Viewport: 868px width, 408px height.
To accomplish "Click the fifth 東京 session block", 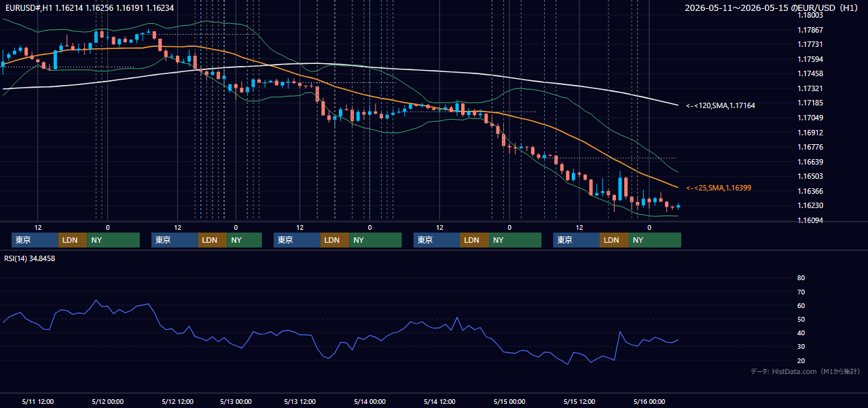I will [x=577, y=240].
